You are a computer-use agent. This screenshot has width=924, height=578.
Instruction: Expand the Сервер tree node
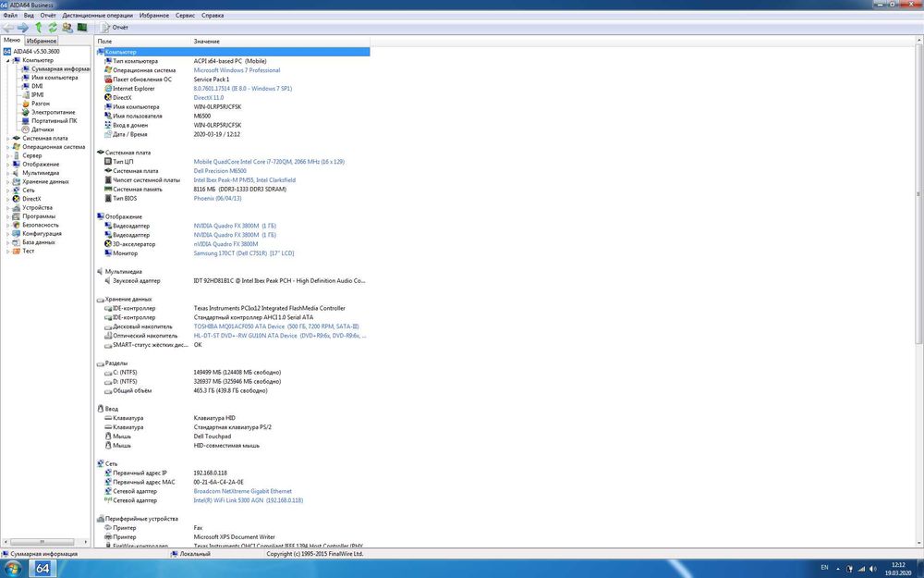click(7, 155)
